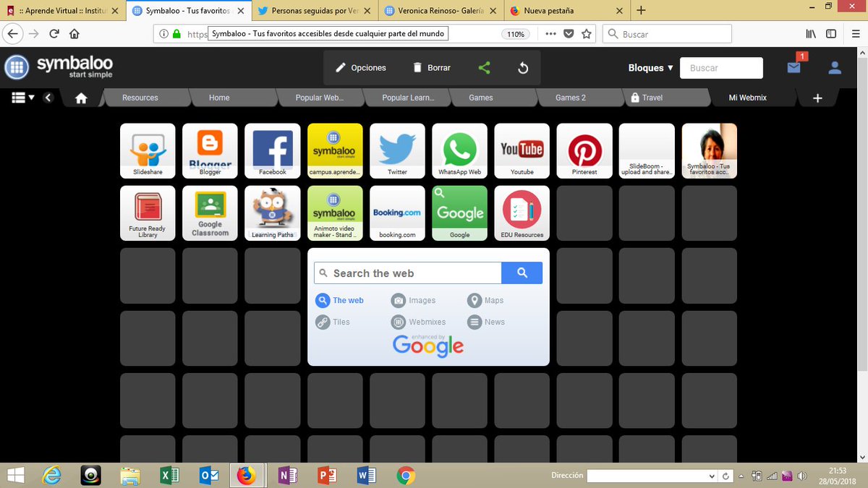Switch to the Popular Web webmix tab
The image size is (868, 488).
(319, 98)
